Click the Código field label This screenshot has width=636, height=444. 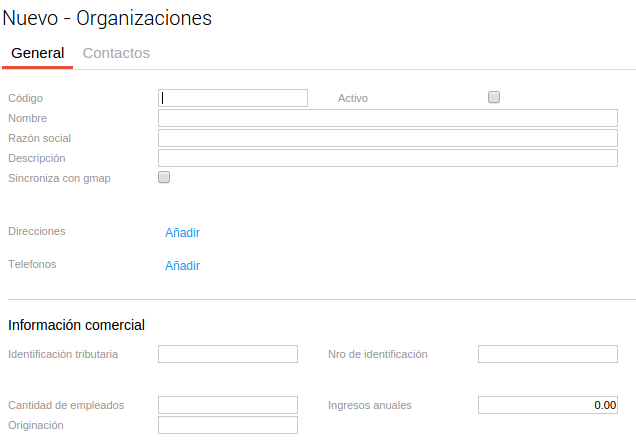tap(26, 98)
